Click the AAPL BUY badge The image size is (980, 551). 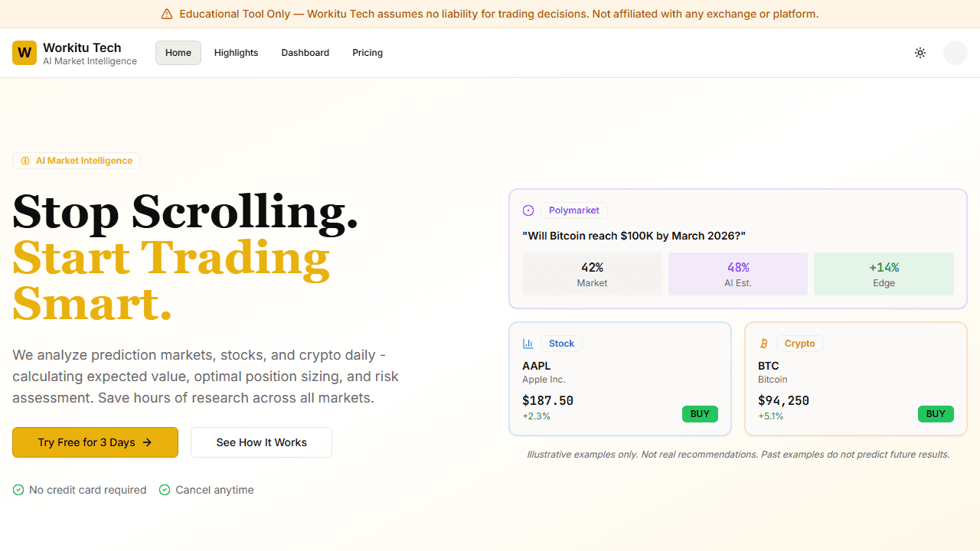[x=700, y=414]
